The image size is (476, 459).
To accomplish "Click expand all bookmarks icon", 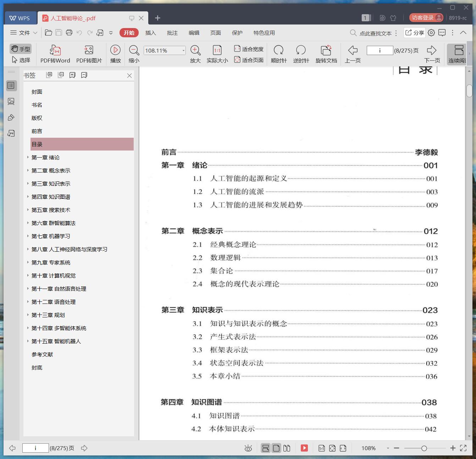I will coord(49,75).
